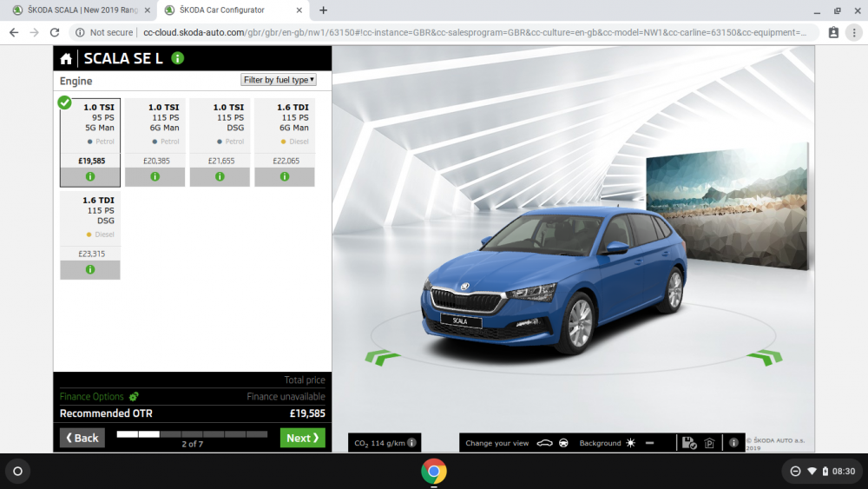Open system tray showing 08:30
Image resolution: width=868 pixels, height=489 pixels.
[821, 472]
